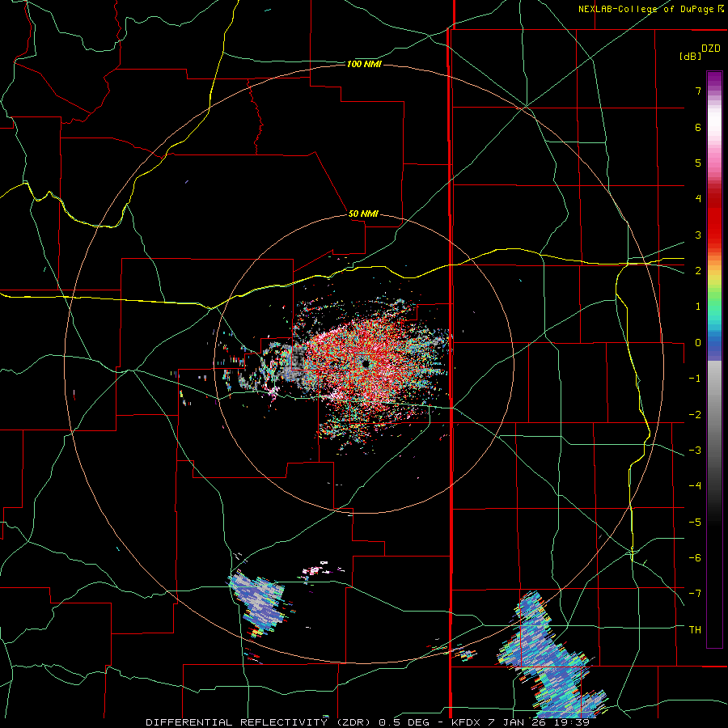
Task: Click the 2 value on the color scale
Action: [698, 271]
